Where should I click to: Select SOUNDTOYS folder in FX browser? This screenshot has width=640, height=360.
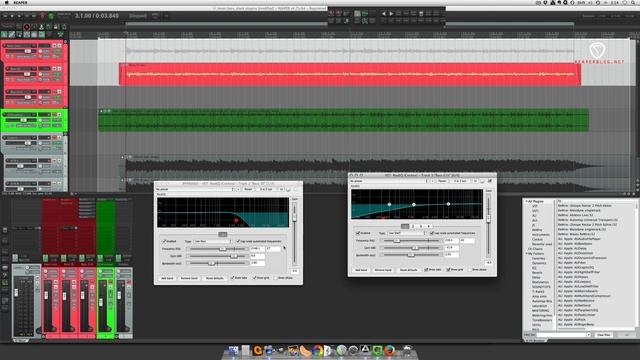pyautogui.click(x=541, y=287)
